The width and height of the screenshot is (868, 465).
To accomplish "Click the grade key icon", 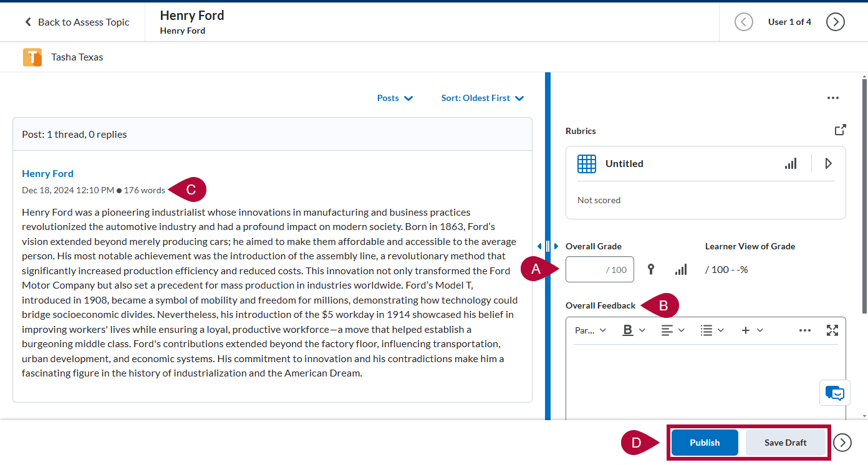I will point(651,269).
